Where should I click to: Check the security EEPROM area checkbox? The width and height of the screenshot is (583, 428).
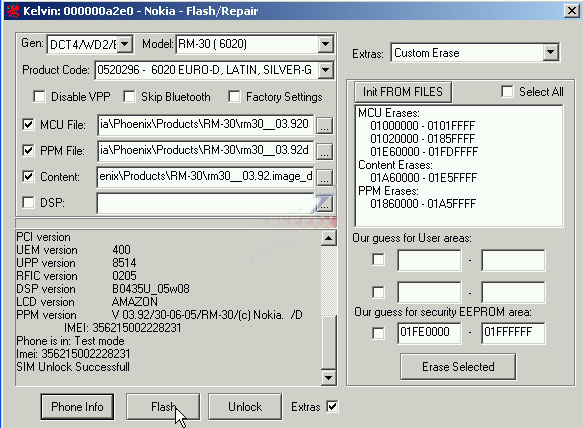(378, 333)
